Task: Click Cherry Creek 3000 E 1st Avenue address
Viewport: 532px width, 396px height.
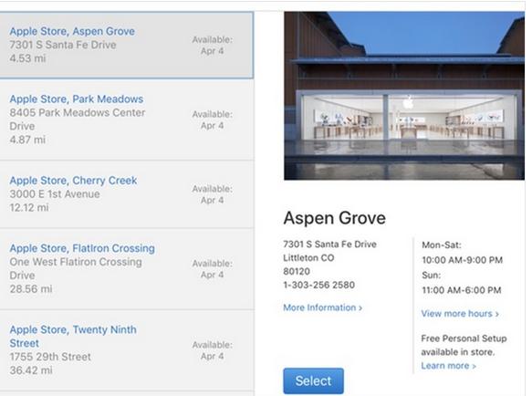Action: tap(55, 193)
